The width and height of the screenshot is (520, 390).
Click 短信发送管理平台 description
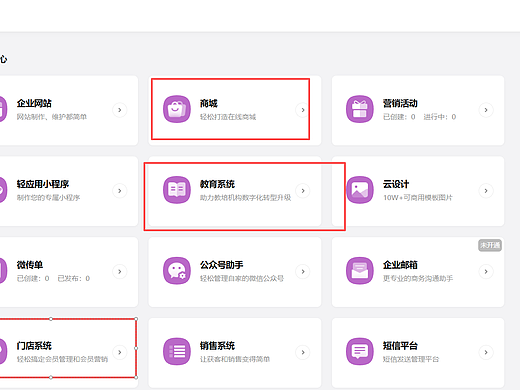pos(411,359)
